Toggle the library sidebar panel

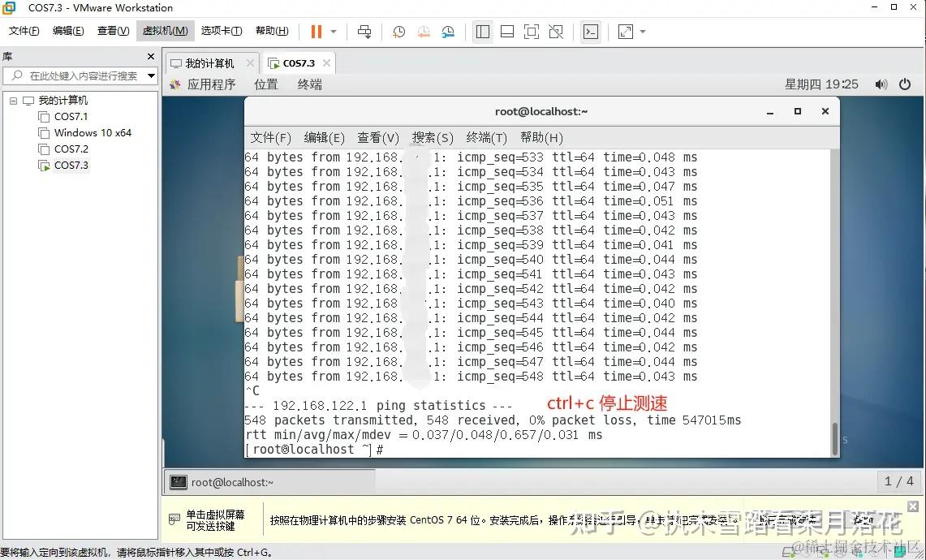482,32
